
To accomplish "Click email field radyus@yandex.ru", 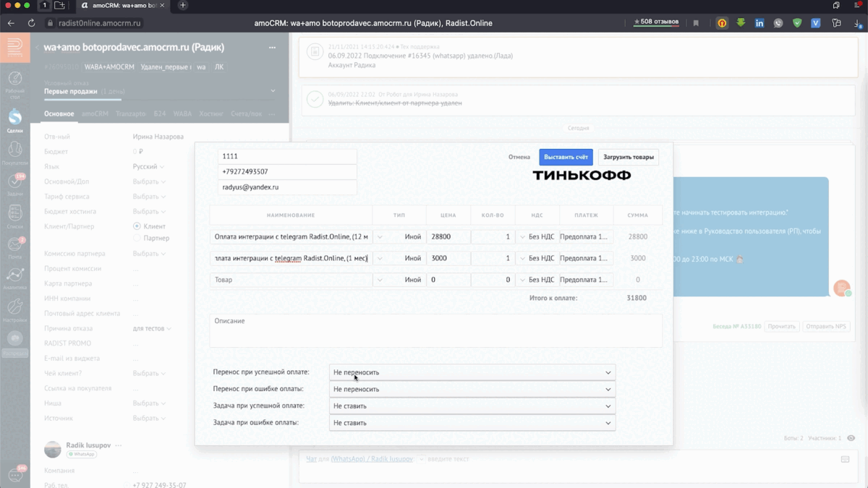I will (287, 187).
